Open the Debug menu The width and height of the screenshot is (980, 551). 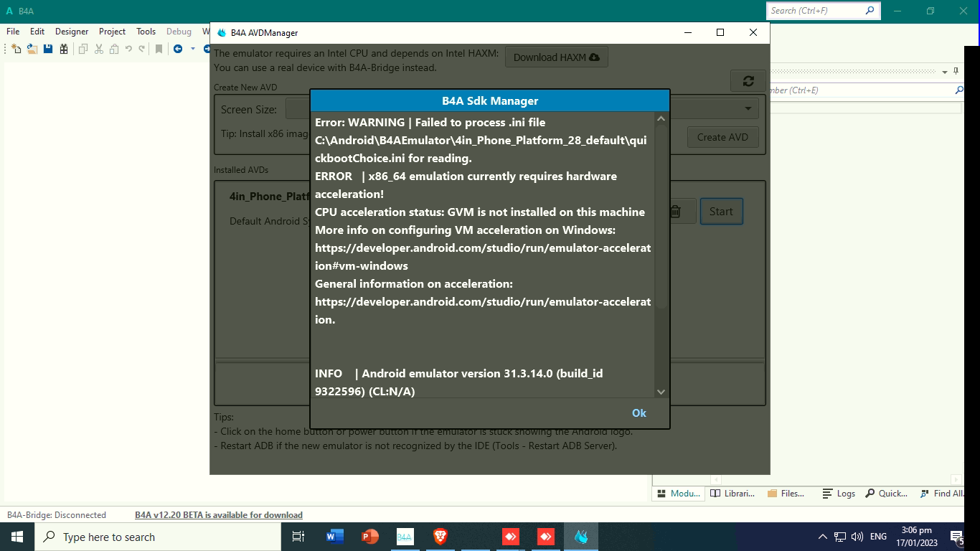[179, 31]
